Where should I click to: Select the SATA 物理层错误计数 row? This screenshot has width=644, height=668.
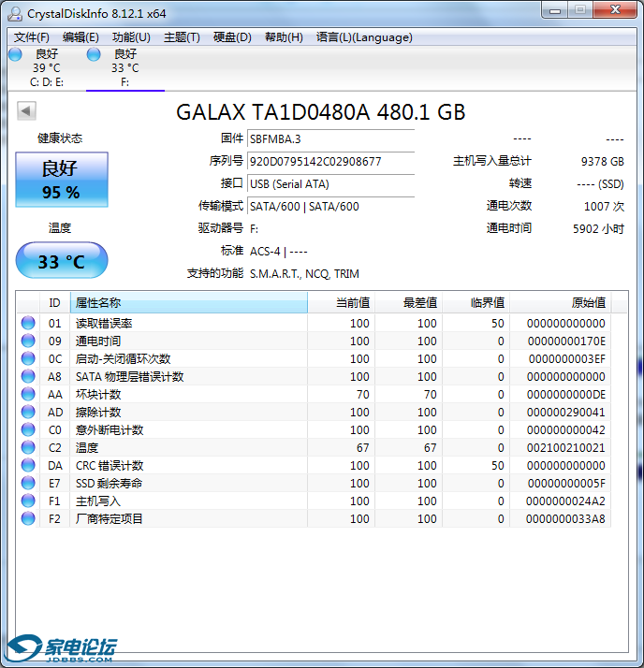point(314,376)
